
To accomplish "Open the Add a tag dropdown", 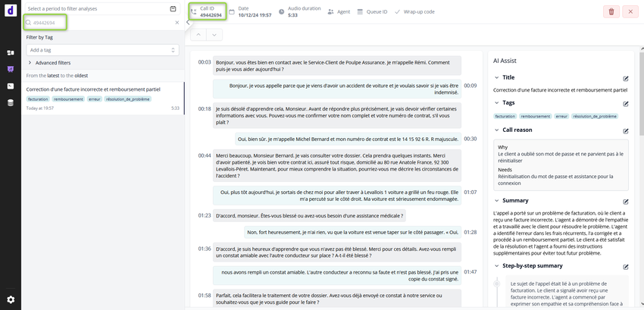I will (102, 49).
